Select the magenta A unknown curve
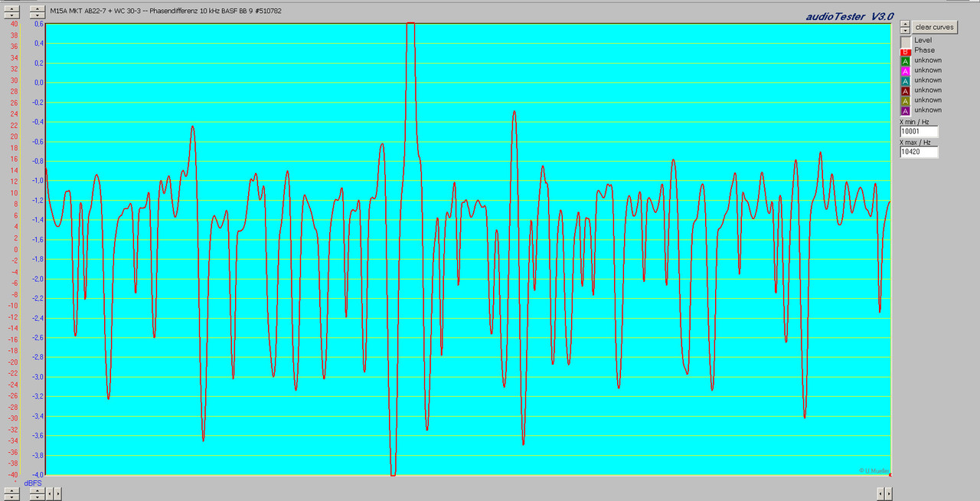Viewport: 980px width, 501px height. pos(906,70)
